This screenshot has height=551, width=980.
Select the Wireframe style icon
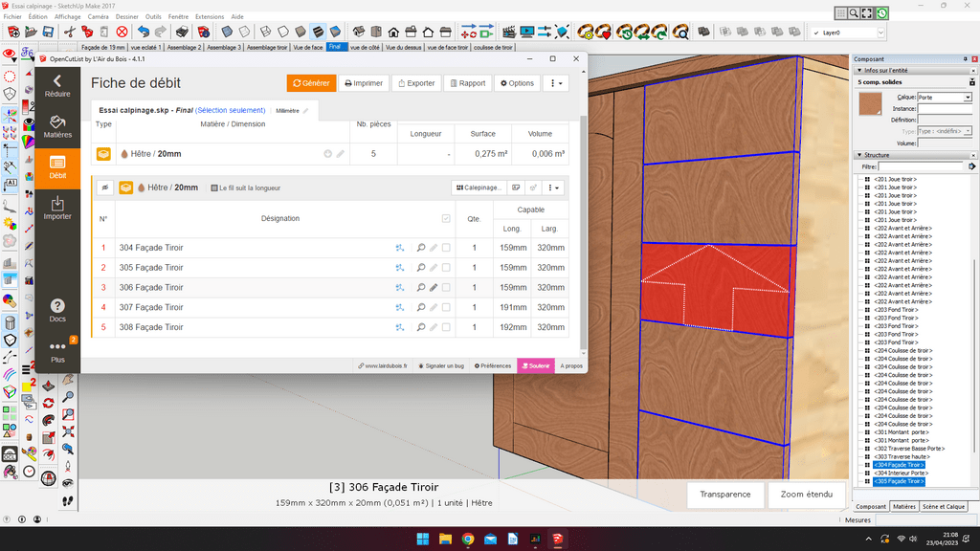(x=266, y=32)
